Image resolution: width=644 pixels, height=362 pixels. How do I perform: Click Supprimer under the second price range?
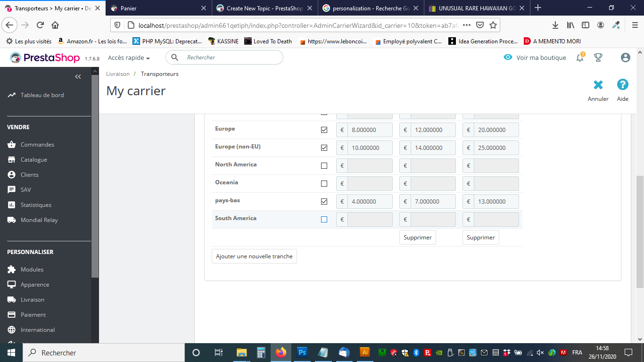coord(418,238)
